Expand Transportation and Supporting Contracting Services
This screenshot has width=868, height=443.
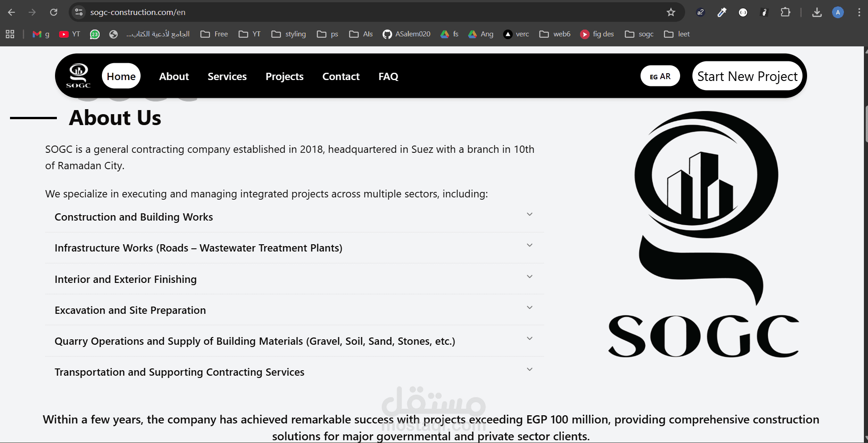[294, 372]
